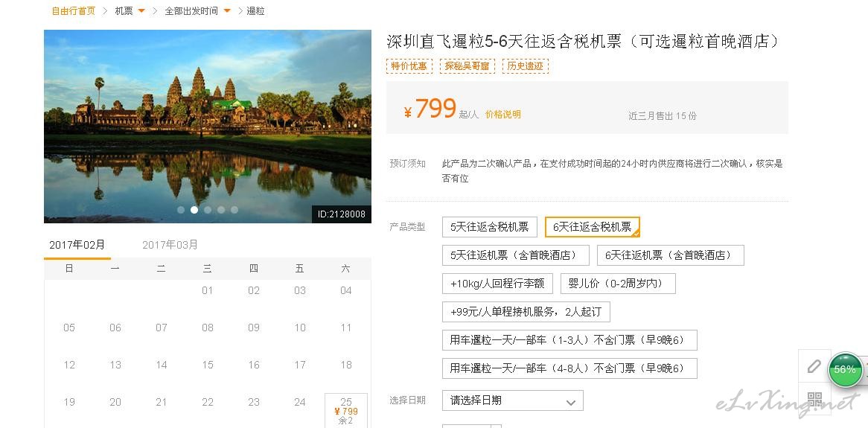Click the 特价优惠 tag
The image size is (868, 428).
click(409, 66)
